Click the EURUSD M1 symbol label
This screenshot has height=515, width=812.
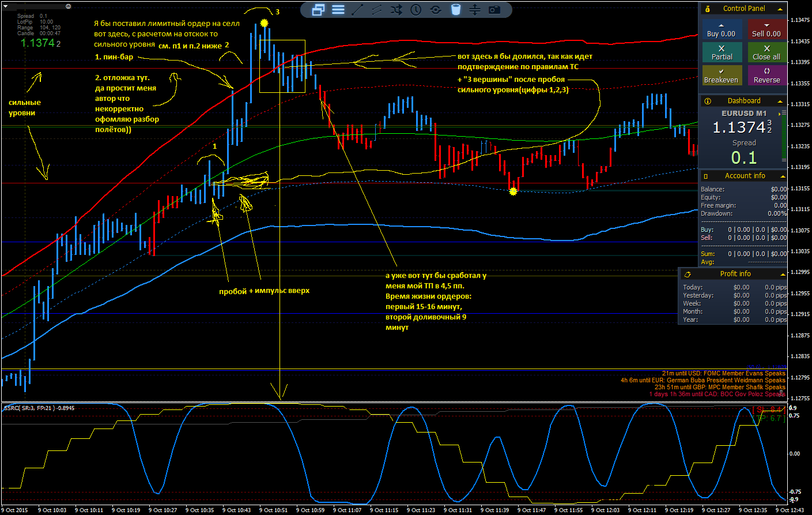coord(744,114)
